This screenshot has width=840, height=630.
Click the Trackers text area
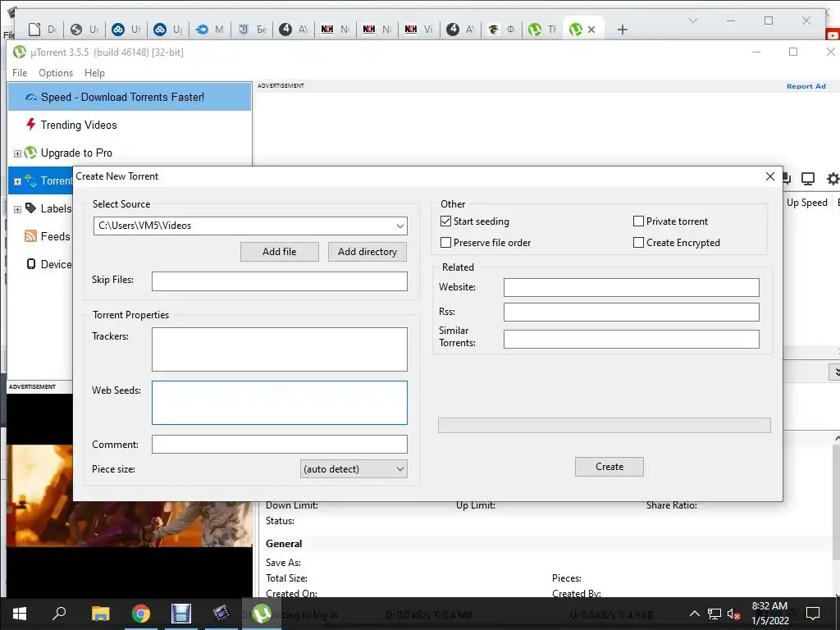point(279,349)
